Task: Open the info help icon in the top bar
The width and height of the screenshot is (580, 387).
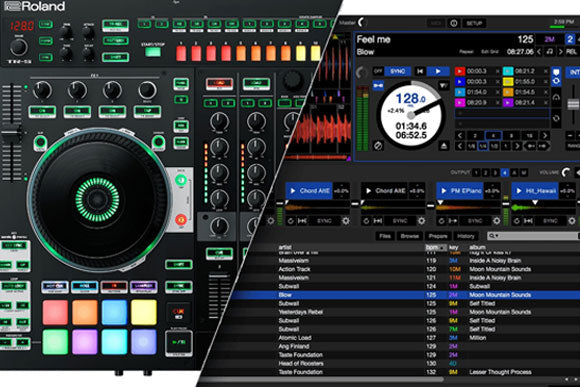Action: [453, 23]
